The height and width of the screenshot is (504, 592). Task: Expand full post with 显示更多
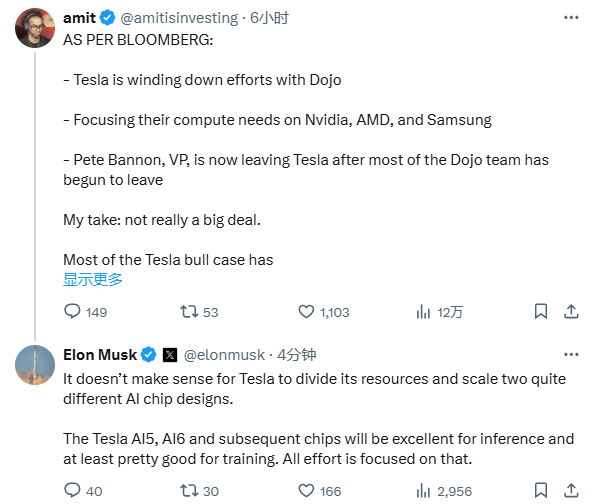coord(93,279)
